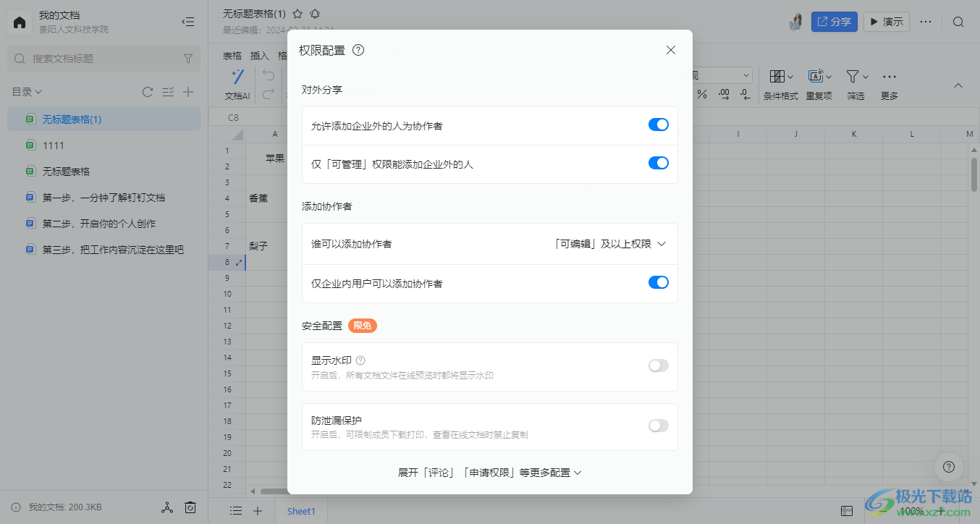The width and height of the screenshot is (980, 524).
Task: Open the 表格 menu
Action: [x=232, y=56]
